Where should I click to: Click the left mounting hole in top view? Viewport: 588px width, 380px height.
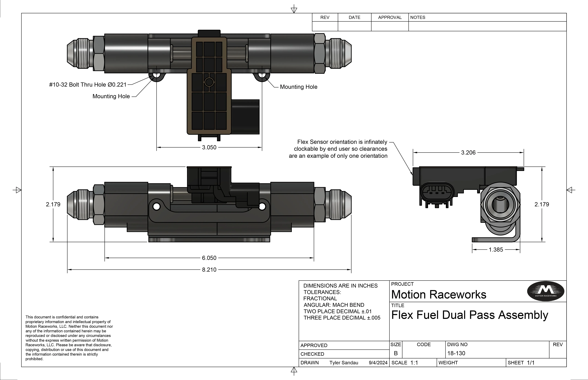tap(156, 75)
